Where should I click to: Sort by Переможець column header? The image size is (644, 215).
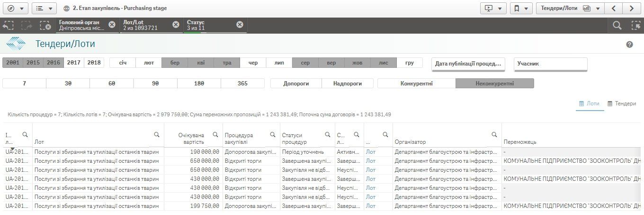click(x=520, y=142)
